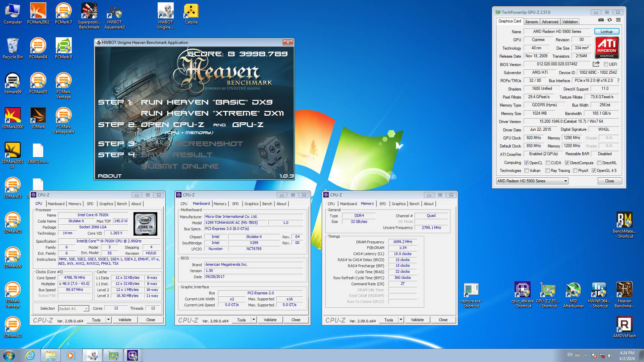Launch the Catzilla desktop shortcut
644x362 pixels.
pyautogui.click(x=191, y=13)
